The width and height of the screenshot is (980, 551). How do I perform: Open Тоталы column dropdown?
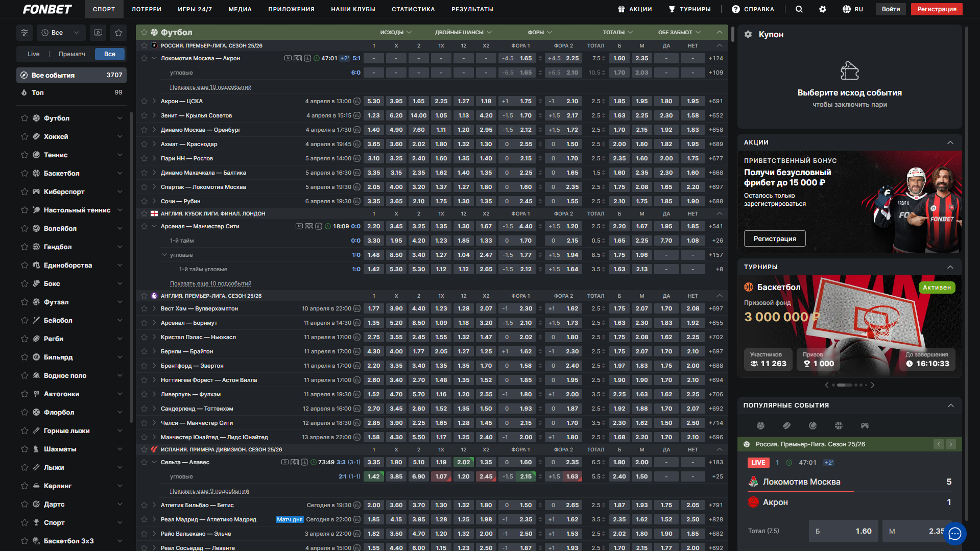pyautogui.click(x=618, y=32)
